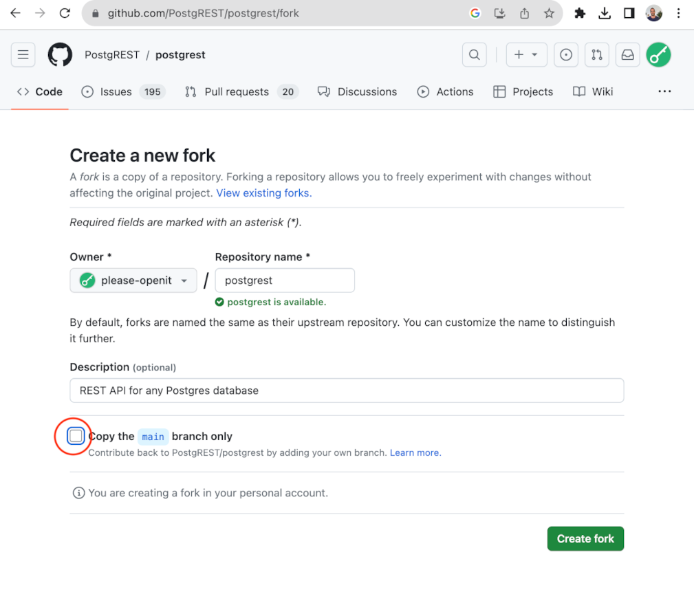The width and height of the screenshot is (694, 616).
Task: Click the Description field
Action: 347,390
